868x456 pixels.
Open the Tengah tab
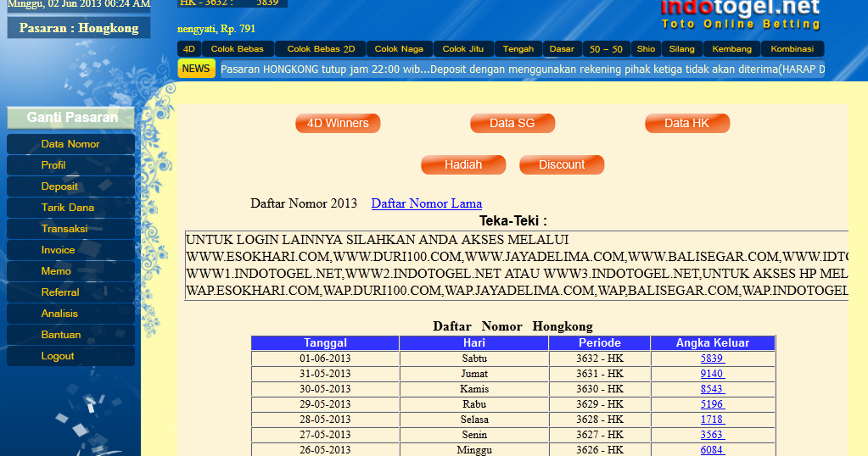tap(518, 49)
